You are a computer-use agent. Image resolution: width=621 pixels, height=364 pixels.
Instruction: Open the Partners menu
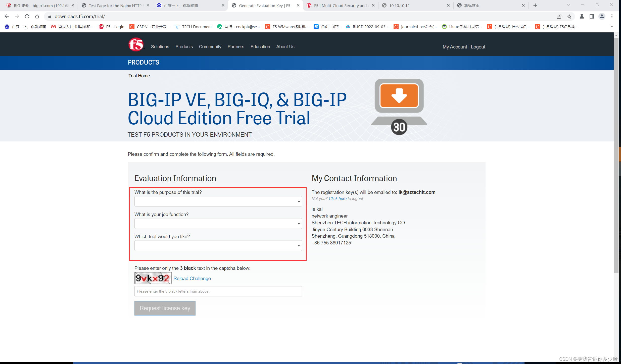click(x=236, y=47)
